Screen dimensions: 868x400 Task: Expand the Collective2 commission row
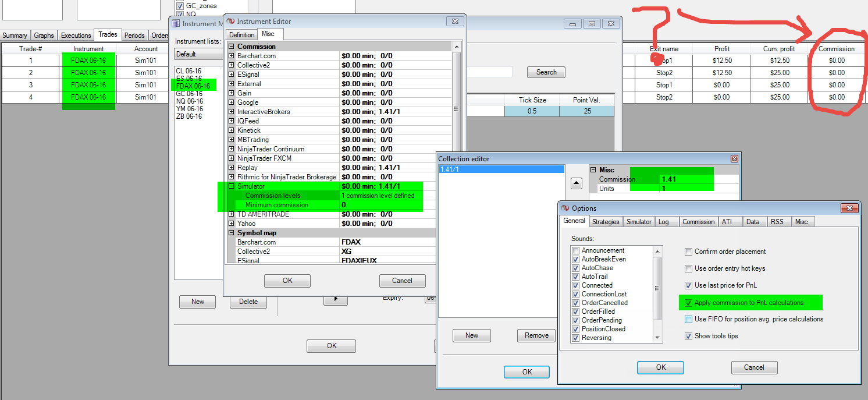[231, 65]
